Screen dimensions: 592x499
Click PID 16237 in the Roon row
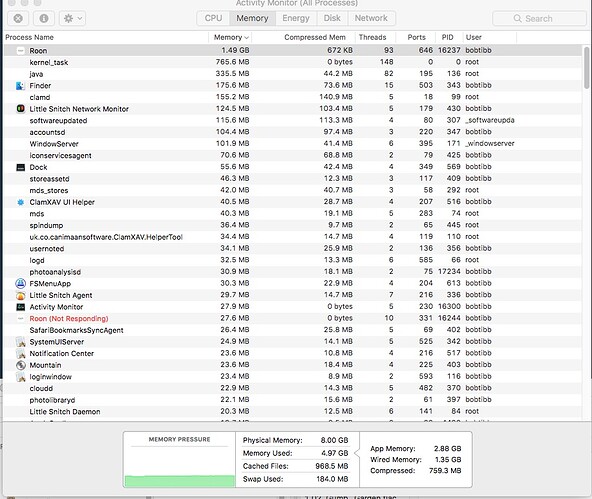(x=449, y=50)
